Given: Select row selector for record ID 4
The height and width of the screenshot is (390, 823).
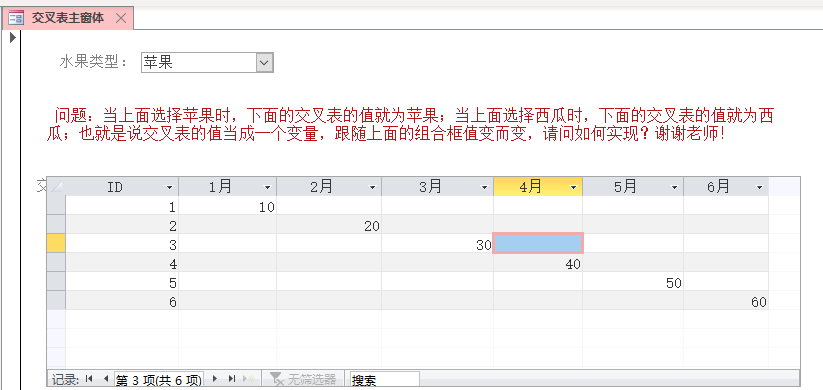Looking at the screenshot, I should click(x=56, y=262).
